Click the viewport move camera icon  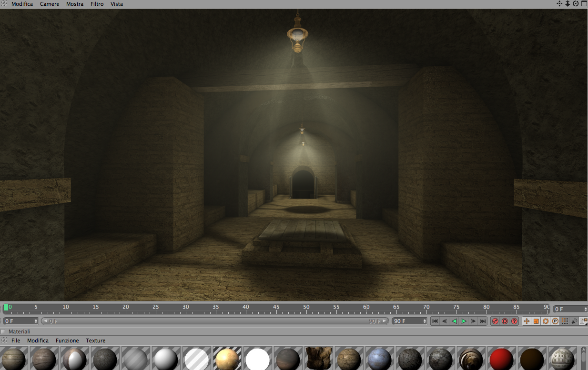(559, 4)
